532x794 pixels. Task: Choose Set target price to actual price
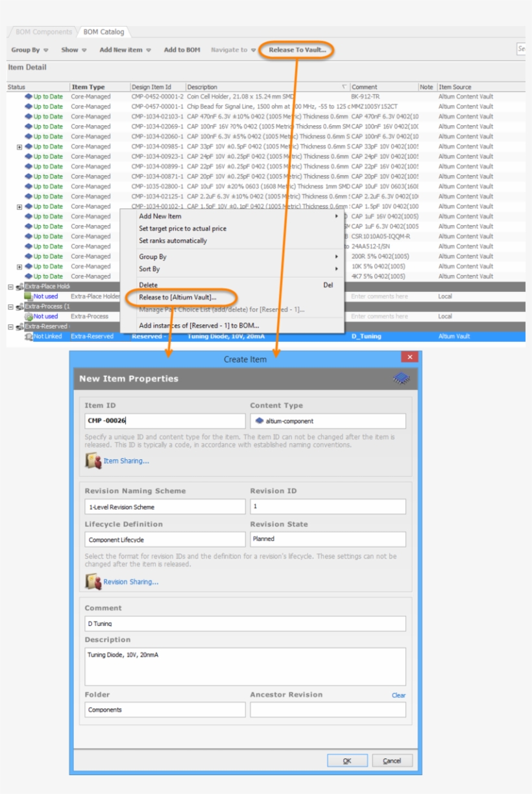tap(232, 228)
